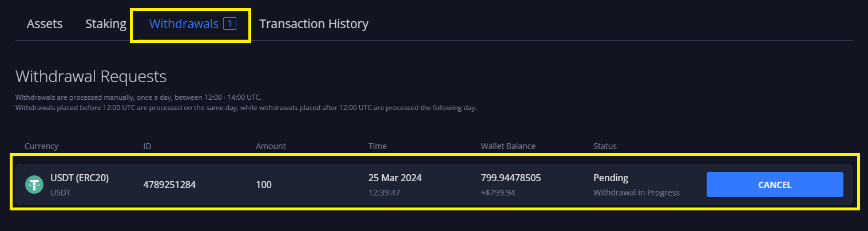
Task: Click the USDT Tether coin icon
Action: point(35,185)
